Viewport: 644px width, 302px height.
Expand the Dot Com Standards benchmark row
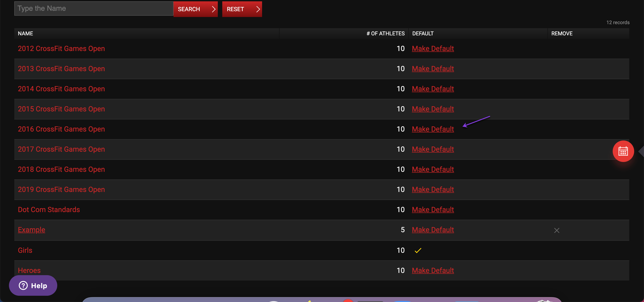[49, 210]
